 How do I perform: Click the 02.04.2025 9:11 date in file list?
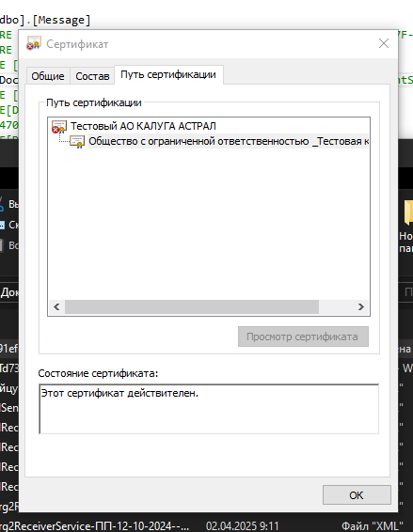[242, 526]
